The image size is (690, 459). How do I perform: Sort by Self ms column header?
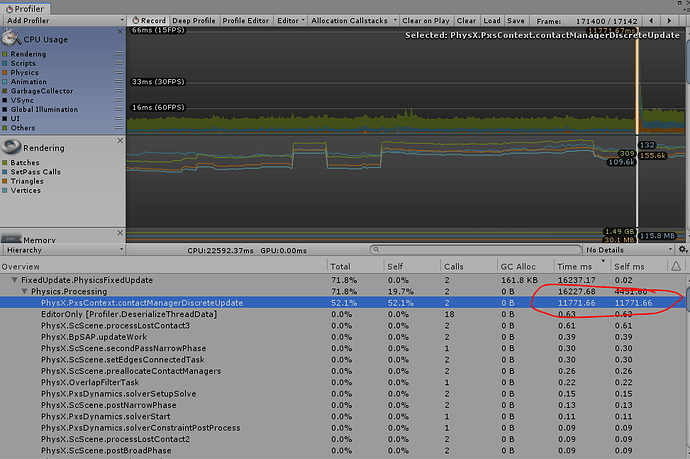coord(639,266)
